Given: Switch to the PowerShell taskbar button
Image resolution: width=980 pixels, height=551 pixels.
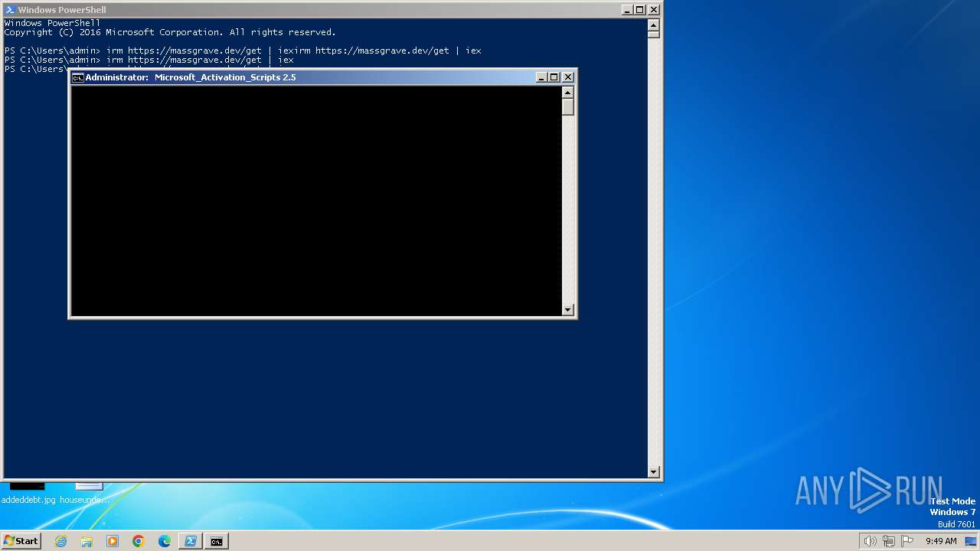Looking at the screenshot, I should [191, 541].
